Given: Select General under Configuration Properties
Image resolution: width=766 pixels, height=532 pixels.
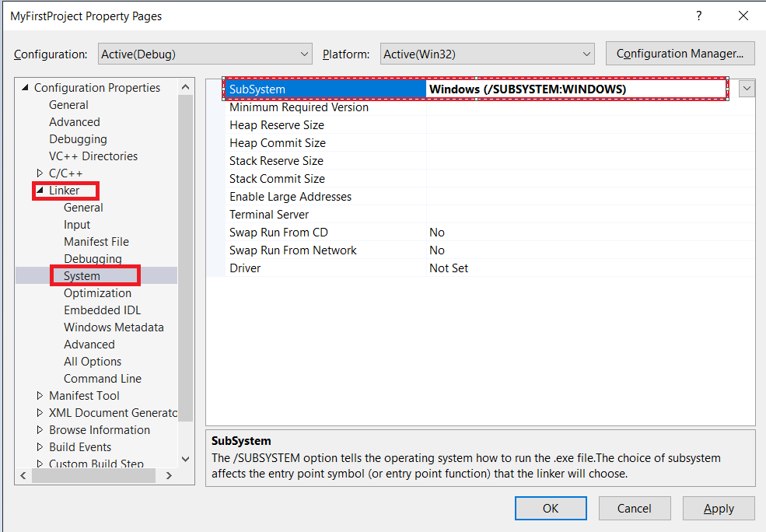Looking at the screenshot, I should point(68,105).
